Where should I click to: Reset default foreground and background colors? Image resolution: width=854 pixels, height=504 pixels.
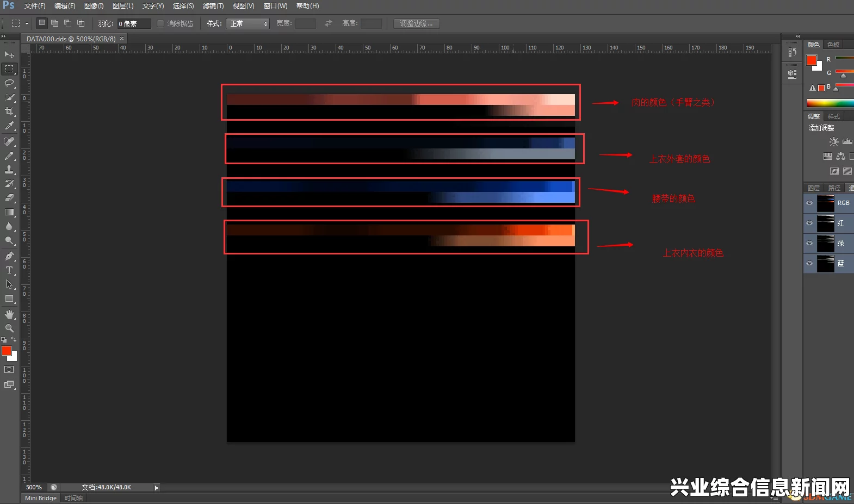pyautogui.click(x=4, y=340)
